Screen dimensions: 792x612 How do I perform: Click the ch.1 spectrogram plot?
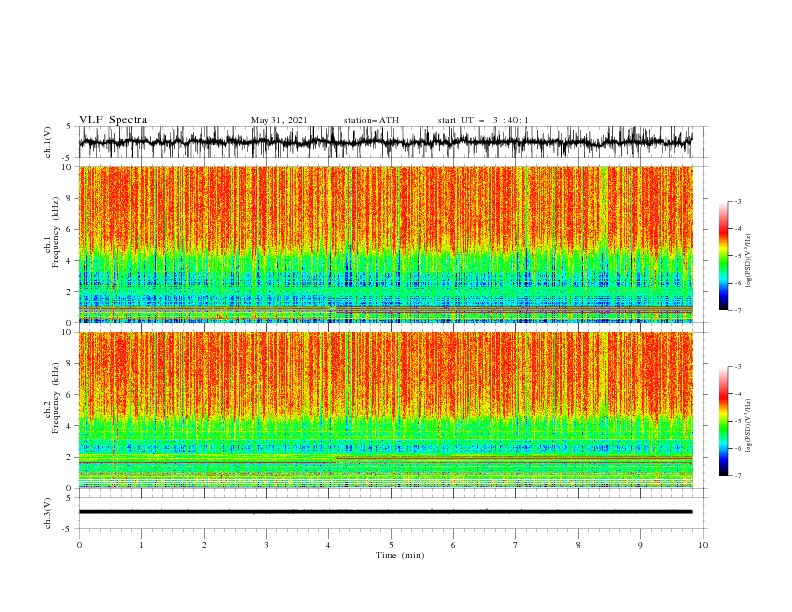(385, 244)
